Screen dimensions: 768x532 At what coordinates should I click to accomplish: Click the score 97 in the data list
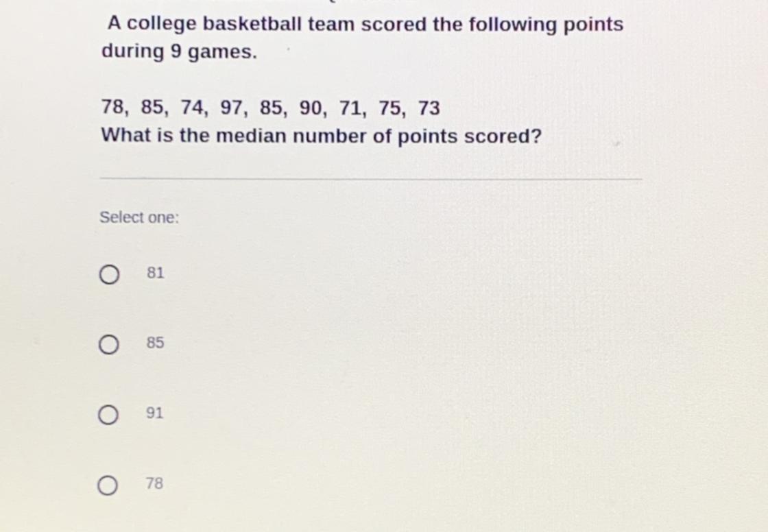point(233,108)
